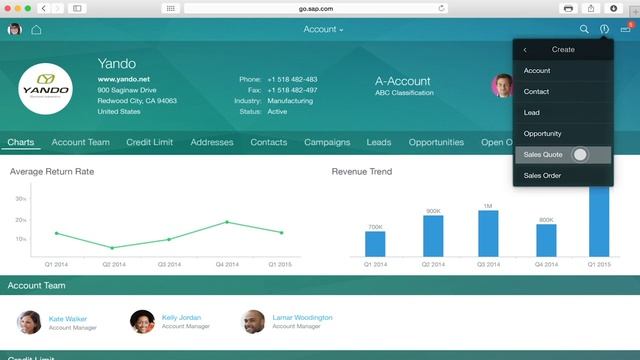Click the Safari print icon
Viewport: 640px width, 360px height.
[x=568, y=8]
